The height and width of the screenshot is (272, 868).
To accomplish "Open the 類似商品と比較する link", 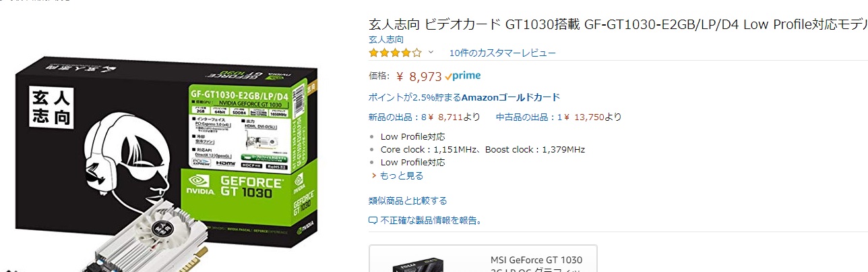I will pyautogui.click(x=408, y=200).
